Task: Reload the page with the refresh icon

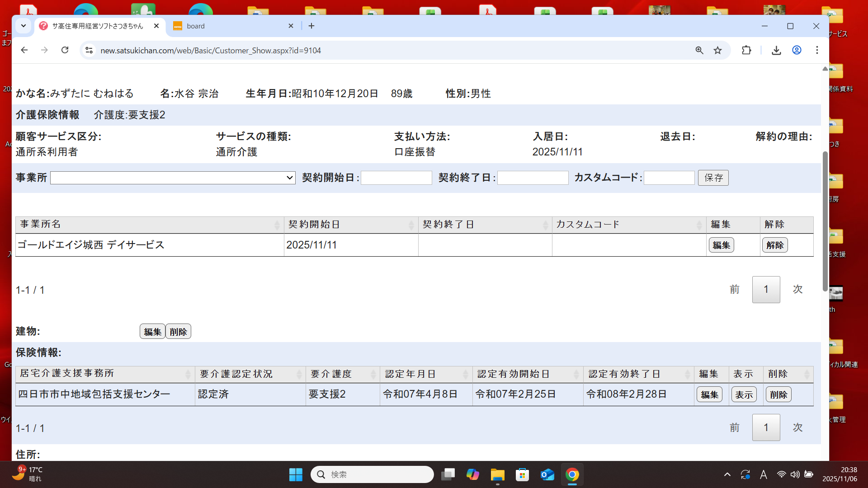Action: pyautogui.click(x=65, y=50)
